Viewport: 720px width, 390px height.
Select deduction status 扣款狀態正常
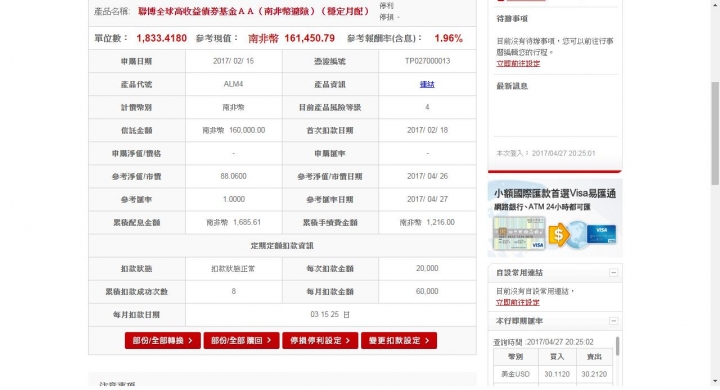pos(233,268)
